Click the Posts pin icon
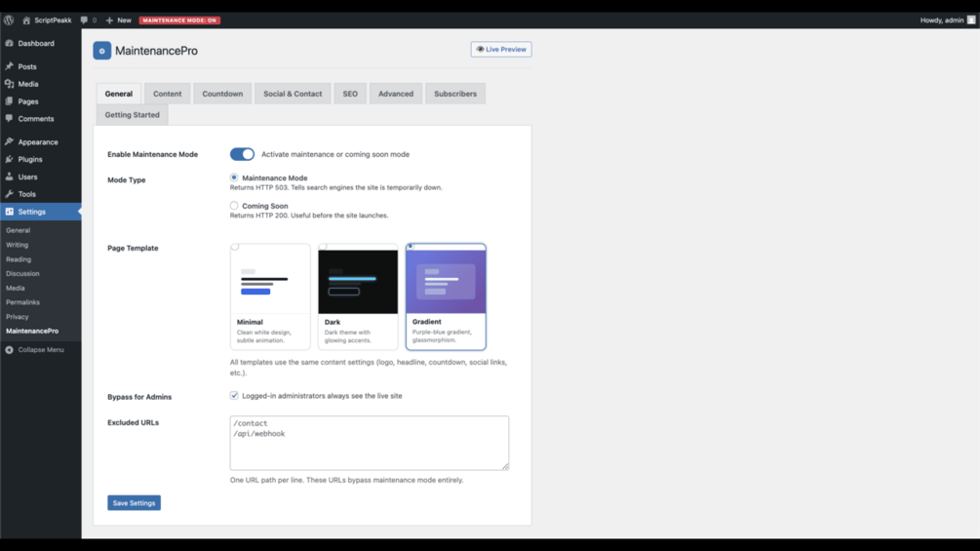This screenshot has height=551, width=980. pyautogui.click(x=10, y=66)
